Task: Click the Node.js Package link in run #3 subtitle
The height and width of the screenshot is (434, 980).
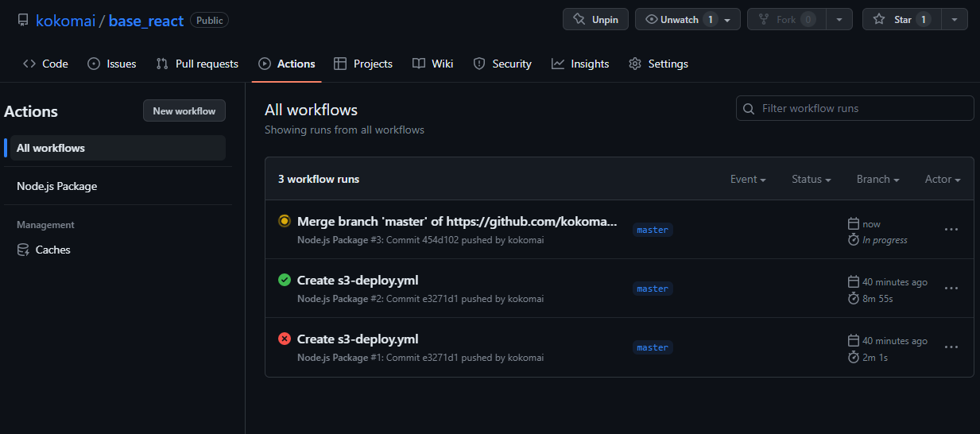Action: point(333,240)
